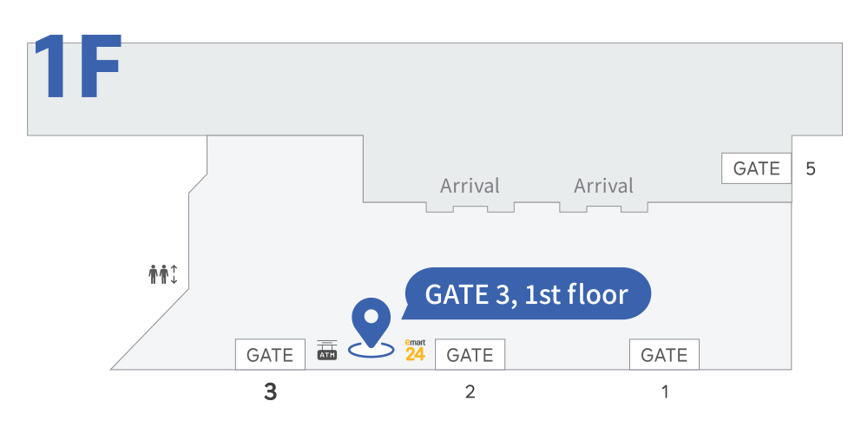Click the right Arrival doorway notch
Screen dimensions: 868x434
click(x=603, y=207)
